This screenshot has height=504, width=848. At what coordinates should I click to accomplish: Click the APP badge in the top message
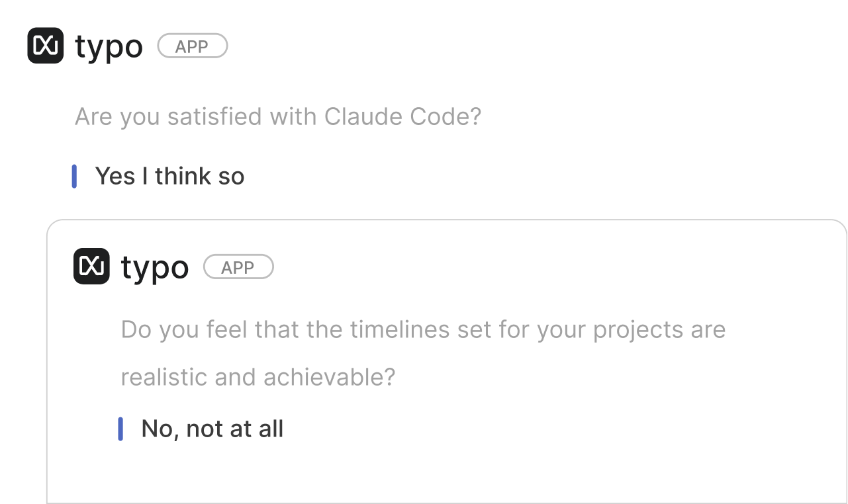(192, 46)
